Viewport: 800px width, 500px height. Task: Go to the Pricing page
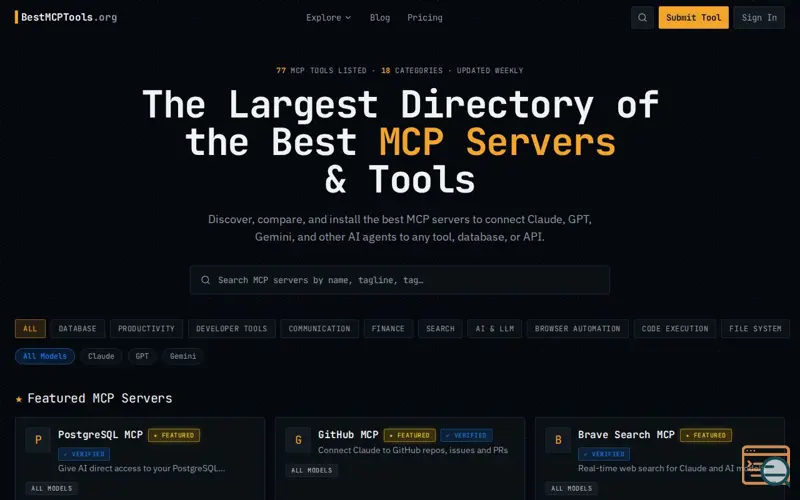click(x=424, y=17)
